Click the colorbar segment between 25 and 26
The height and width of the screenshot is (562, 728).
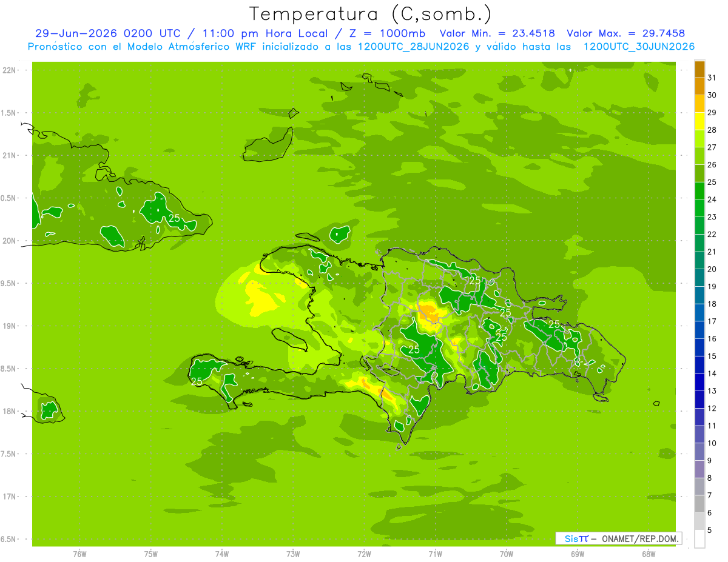[x=699, y=173]
